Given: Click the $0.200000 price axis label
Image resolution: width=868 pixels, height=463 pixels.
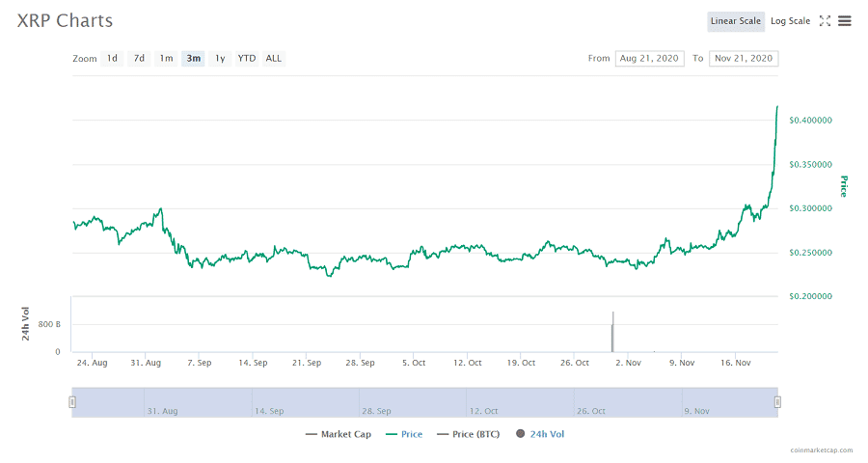Looking at the screenshot, I should click(810, 296).
